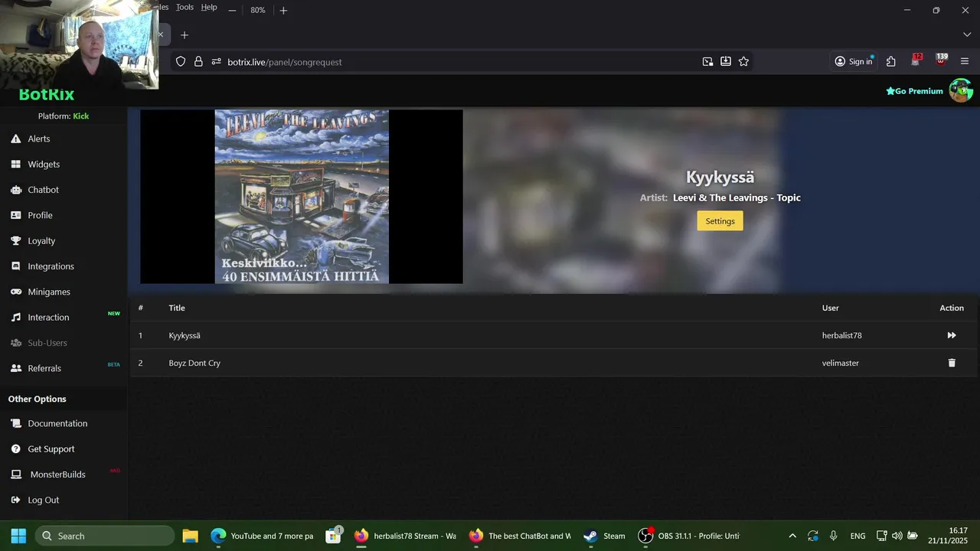
Task: Click the Settings button under the song
Action: pos(720,220)
